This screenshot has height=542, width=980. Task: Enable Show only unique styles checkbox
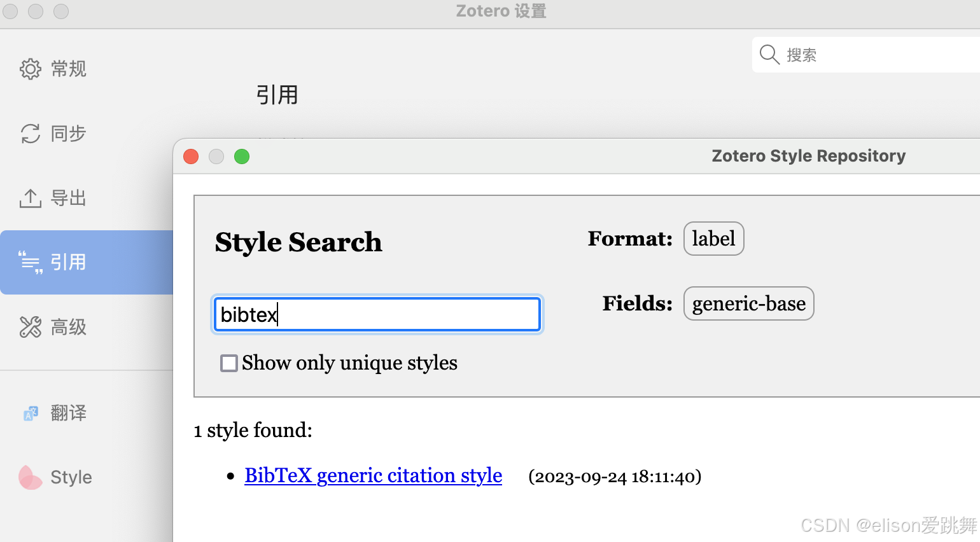pos(229,363)
